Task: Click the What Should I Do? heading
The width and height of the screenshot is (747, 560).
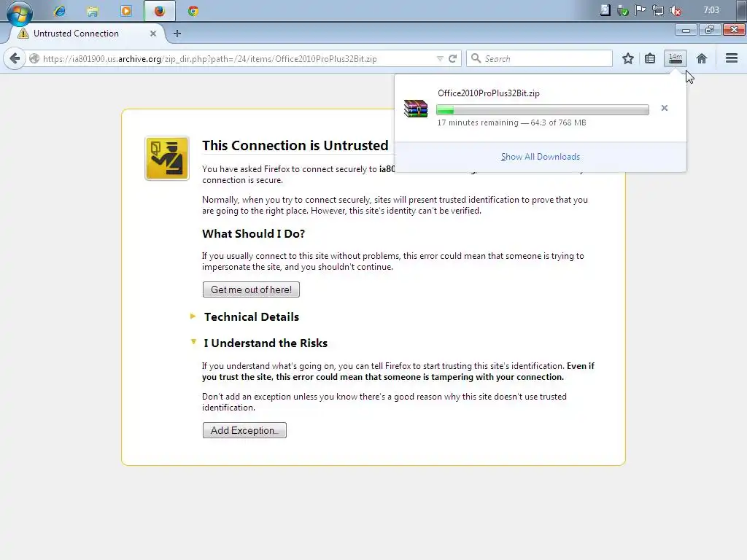Action: click(253, 233)
